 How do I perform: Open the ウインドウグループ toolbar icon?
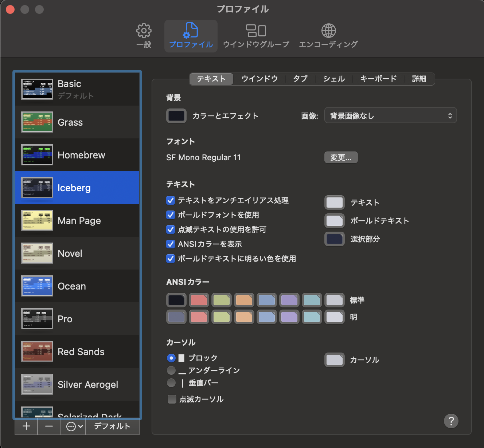[256, 31]
